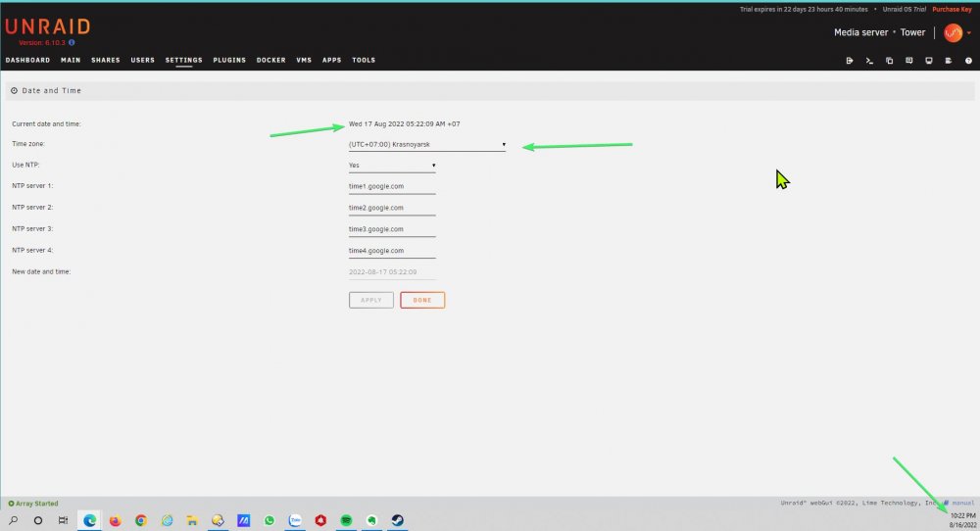Screen dimensions: 980x531
Task: Open the VMs menu tab
Action: [x=304, y=61]
